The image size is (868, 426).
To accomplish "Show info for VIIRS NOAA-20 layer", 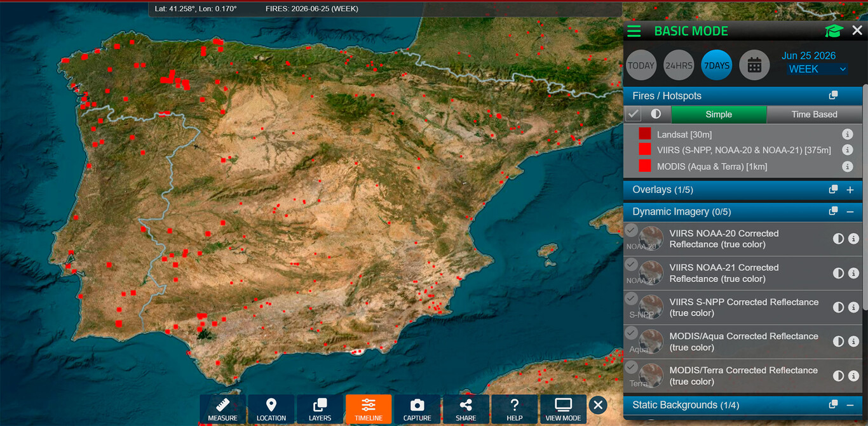I will 853,239.
